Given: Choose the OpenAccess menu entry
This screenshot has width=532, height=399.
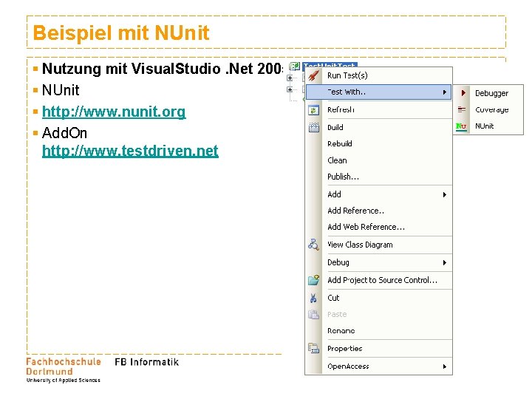Looking at the screenshot, I should (378, 366).
